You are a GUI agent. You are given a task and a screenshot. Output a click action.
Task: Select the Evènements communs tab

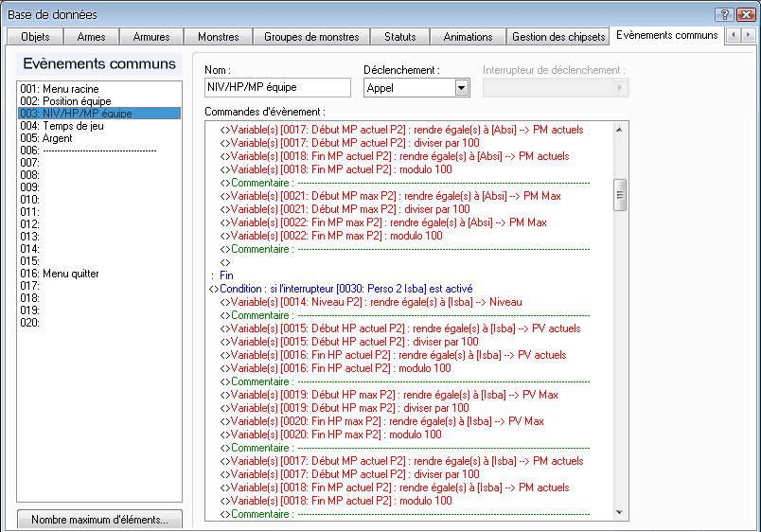coord(667,35)
